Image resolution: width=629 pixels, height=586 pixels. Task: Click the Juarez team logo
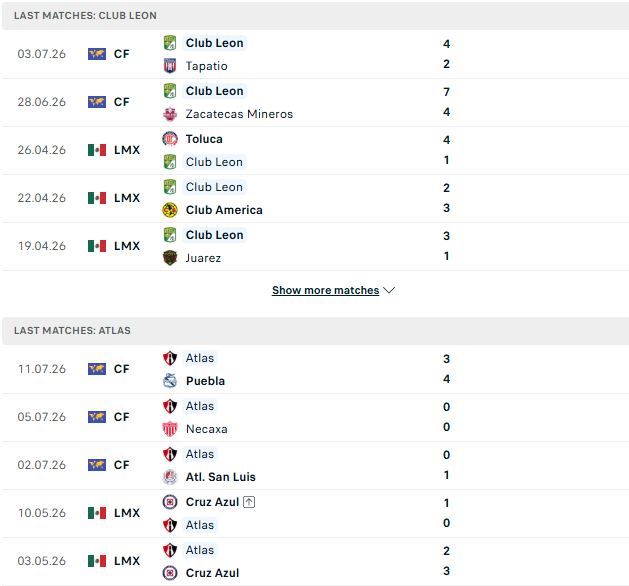(170, 258)
